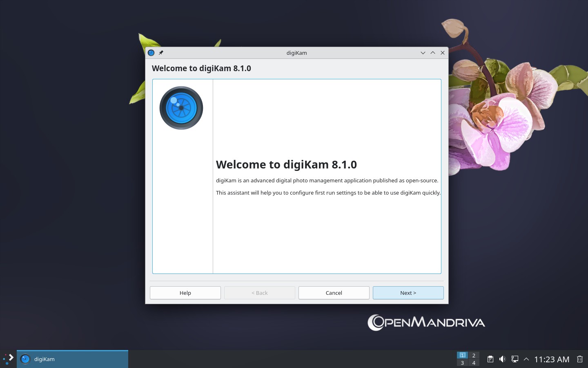
Task: Click the large digiKam camera lens logo
Action: pyautogui.click(x=181, y=108)
